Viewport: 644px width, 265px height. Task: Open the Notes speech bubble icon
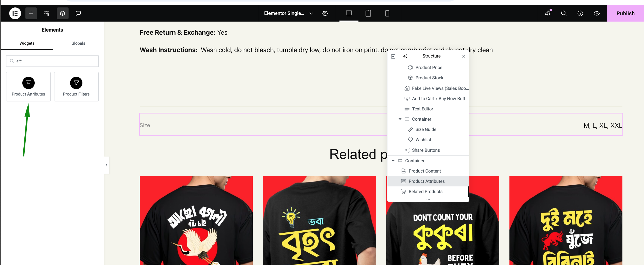point(78,13)
